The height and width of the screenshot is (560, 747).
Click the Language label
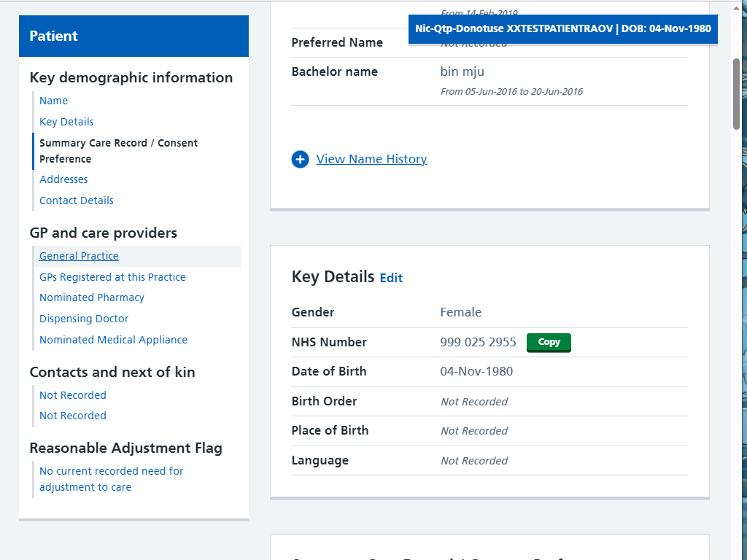[320, 461]
